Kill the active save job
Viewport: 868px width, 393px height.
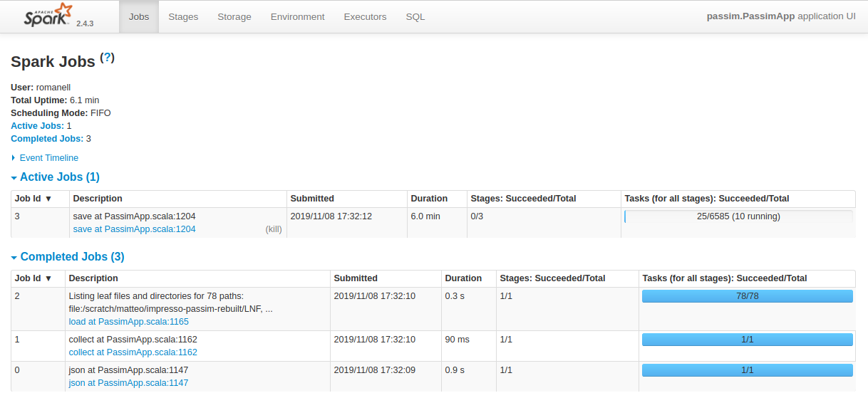(x=274, y=229)
